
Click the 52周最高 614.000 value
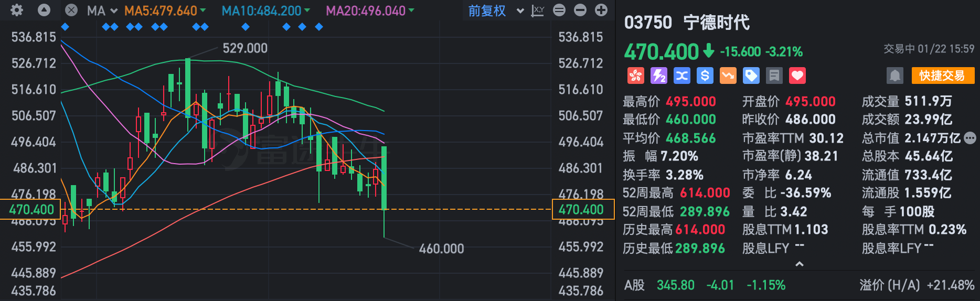click(x=705, y=193)
